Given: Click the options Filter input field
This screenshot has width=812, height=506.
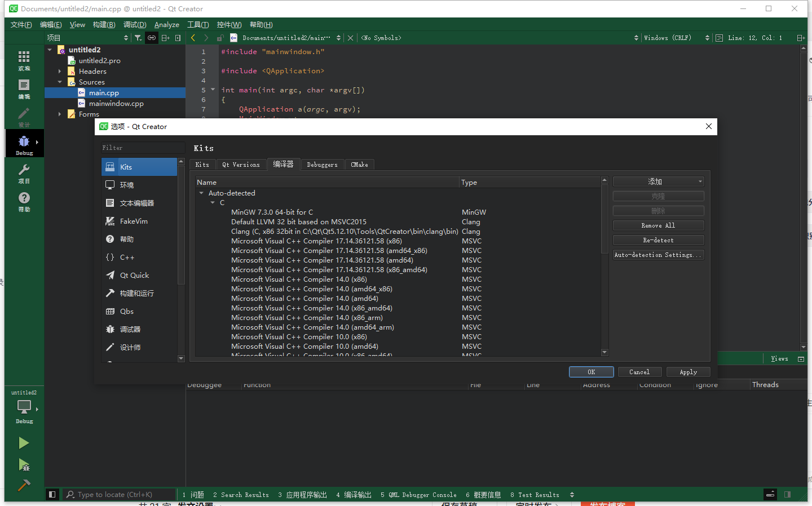Looking at the screenshot, I should pyautogui.click(x=143, y=148).
